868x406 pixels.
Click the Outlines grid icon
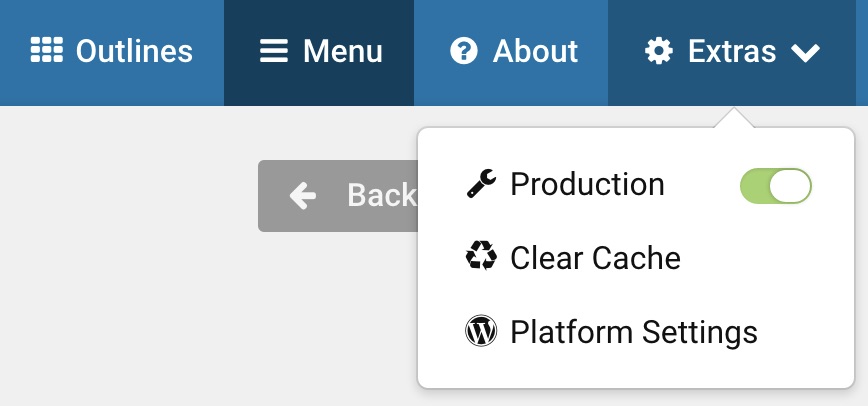[46, 50]
